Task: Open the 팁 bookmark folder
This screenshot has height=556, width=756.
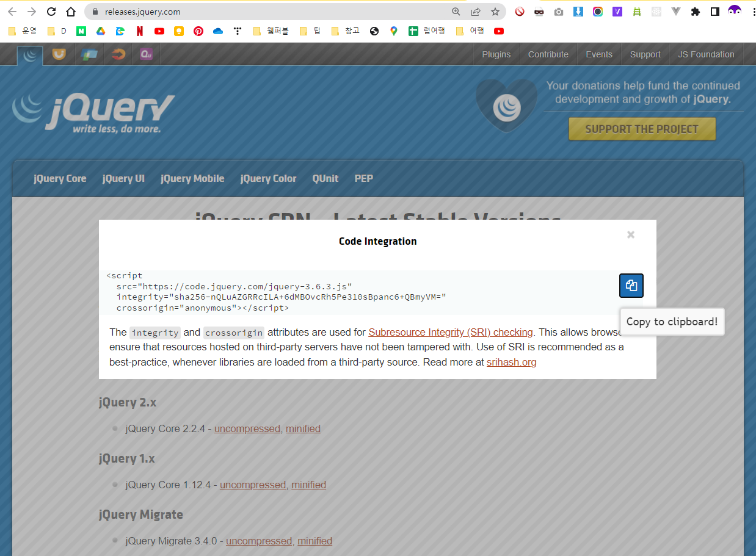Action: pyautogui.click(x=310, y=31)
